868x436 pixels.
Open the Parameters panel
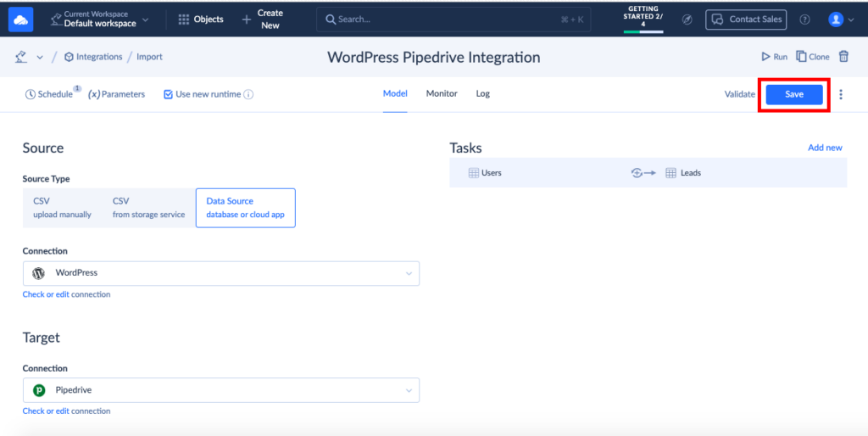click(x=116, y=94)
